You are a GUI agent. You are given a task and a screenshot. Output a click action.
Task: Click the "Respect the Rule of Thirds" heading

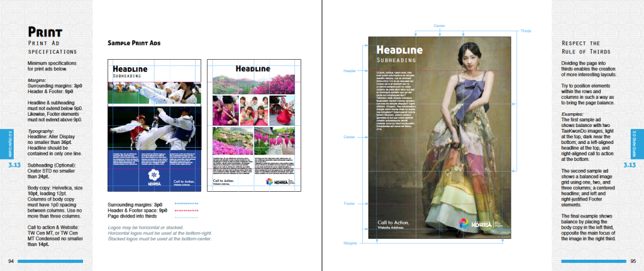coord(586,47)
